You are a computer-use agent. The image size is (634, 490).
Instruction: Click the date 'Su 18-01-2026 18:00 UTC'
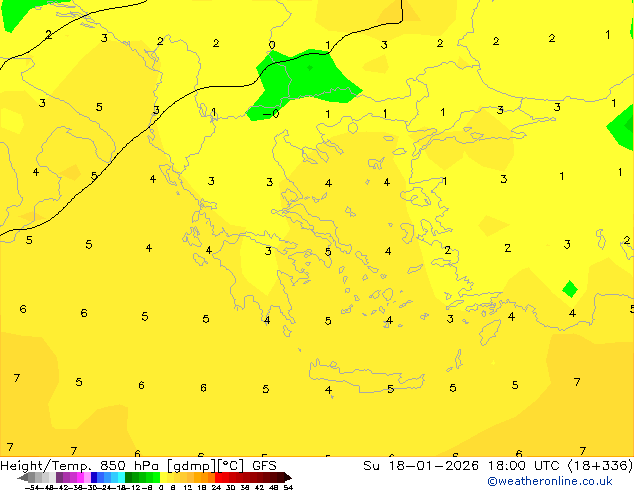(x=463, y=466)
